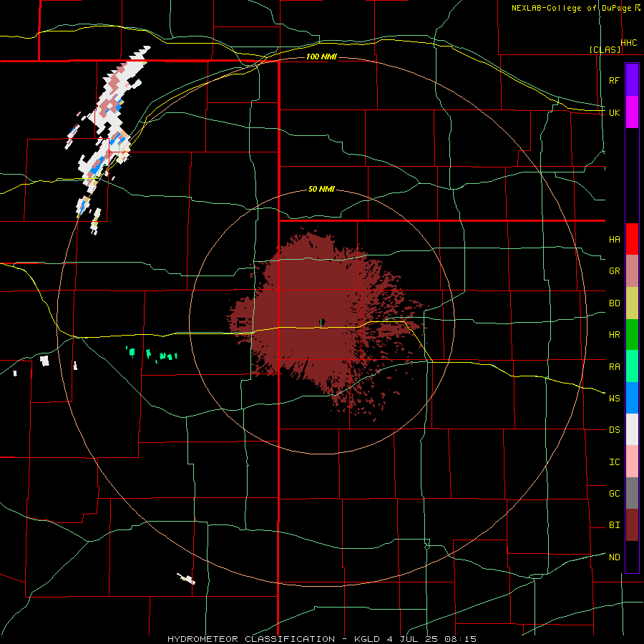Click the radar site notch at map center
The height and width of the screenshot is (644, 644).
[x=323, y=321]
